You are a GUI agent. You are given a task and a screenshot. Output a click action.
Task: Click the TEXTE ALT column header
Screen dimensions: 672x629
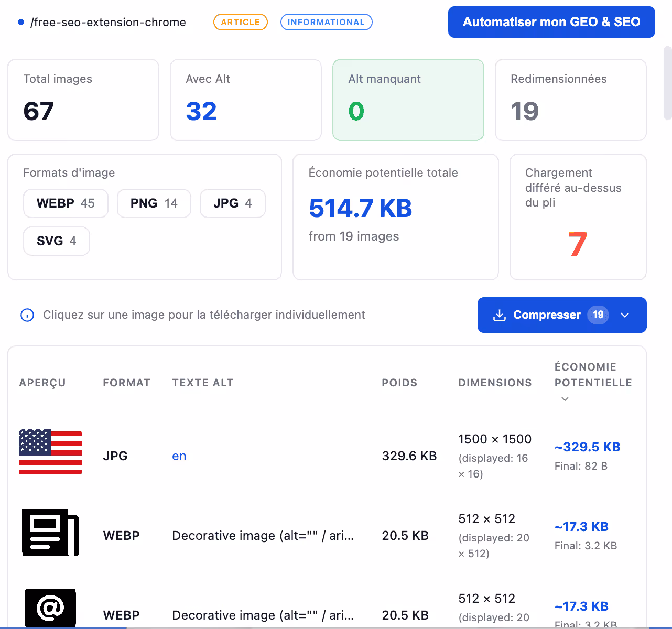tap(203, 383)
